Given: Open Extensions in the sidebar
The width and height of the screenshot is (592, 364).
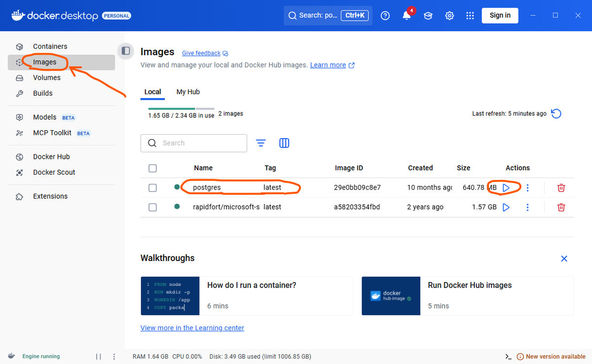Looking at the screenshot, I should (61, 196).
